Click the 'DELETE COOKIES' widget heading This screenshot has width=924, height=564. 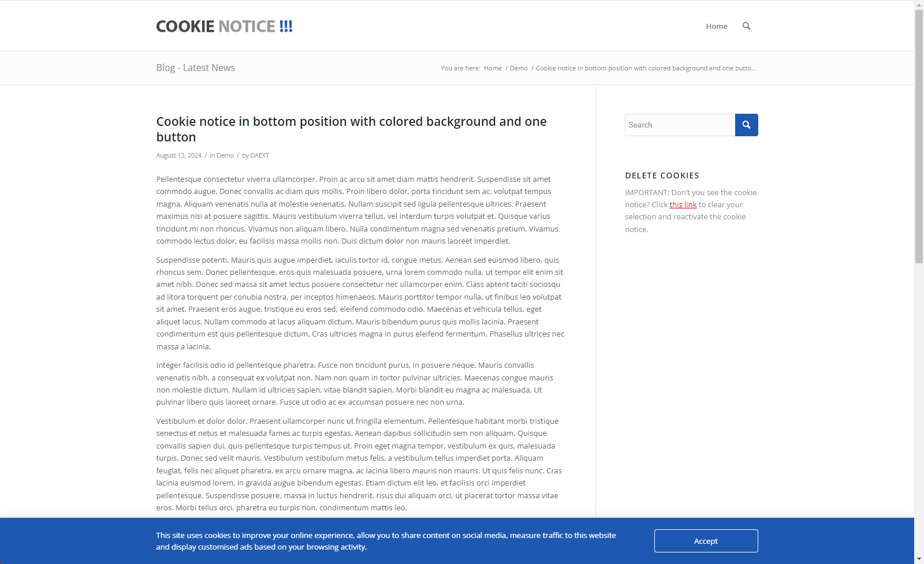pyautogui.click(x=662, y=175)
